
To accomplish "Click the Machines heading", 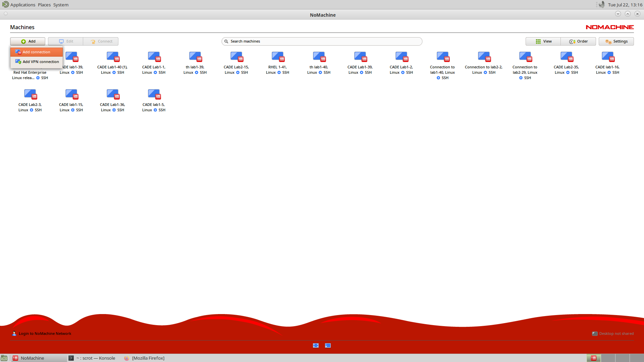I will pos(22,27).
